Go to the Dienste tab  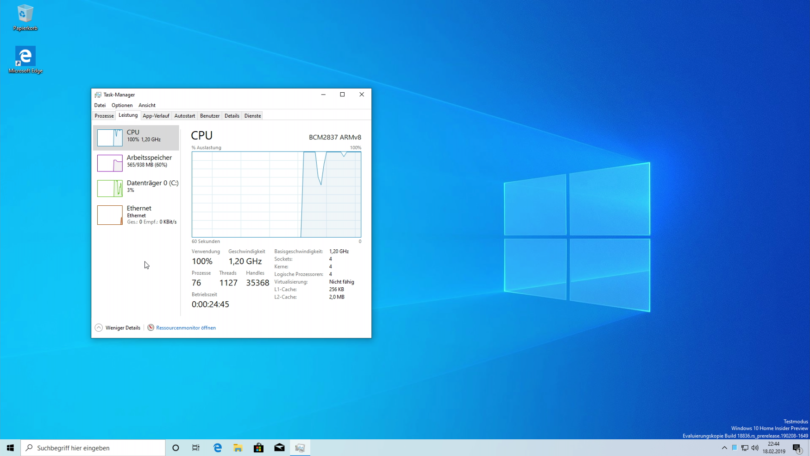click(x=253, y=116)
